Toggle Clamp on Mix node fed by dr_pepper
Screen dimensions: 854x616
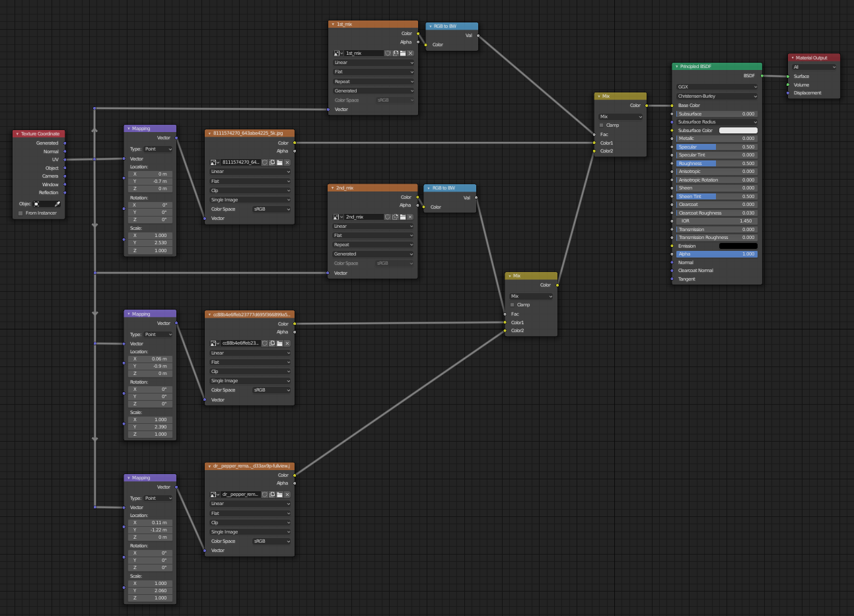tap(512, 304)
